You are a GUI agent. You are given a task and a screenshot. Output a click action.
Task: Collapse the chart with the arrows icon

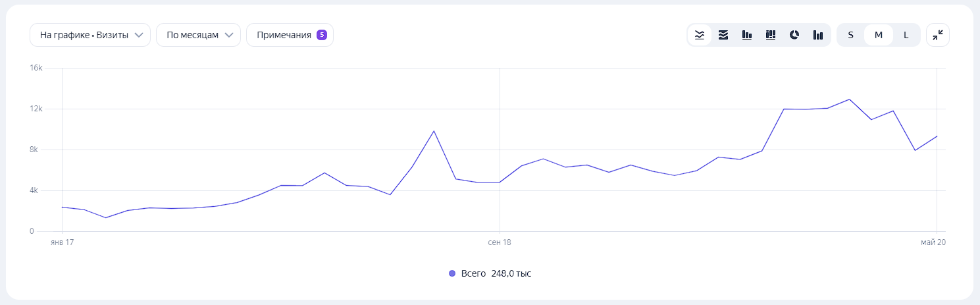pyautogui.click(x=938, y=35)
